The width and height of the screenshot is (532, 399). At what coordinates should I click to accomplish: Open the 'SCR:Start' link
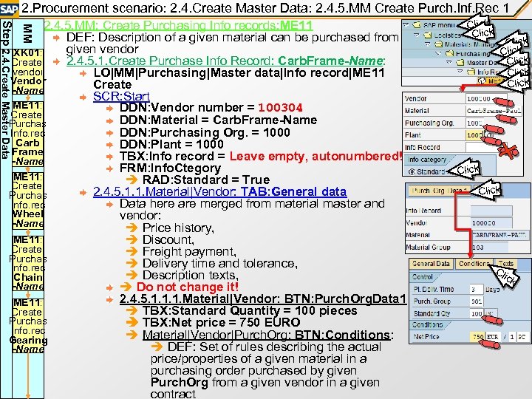coord(121,96)
